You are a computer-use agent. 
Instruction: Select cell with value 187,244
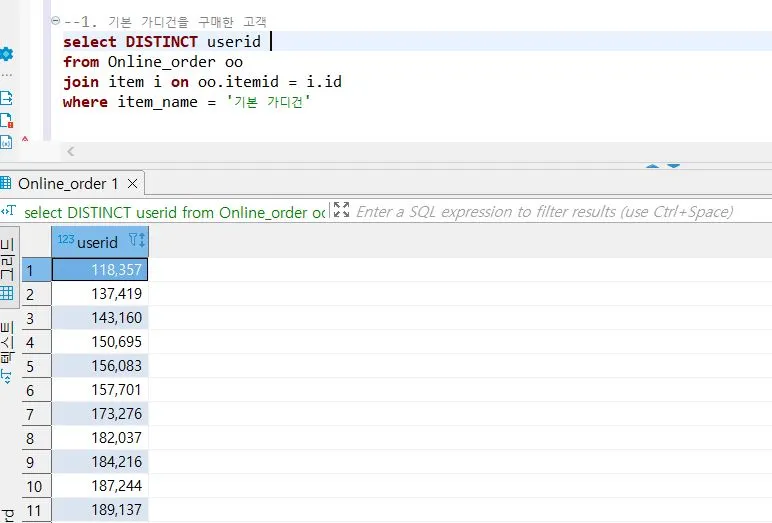click(100, 487)
